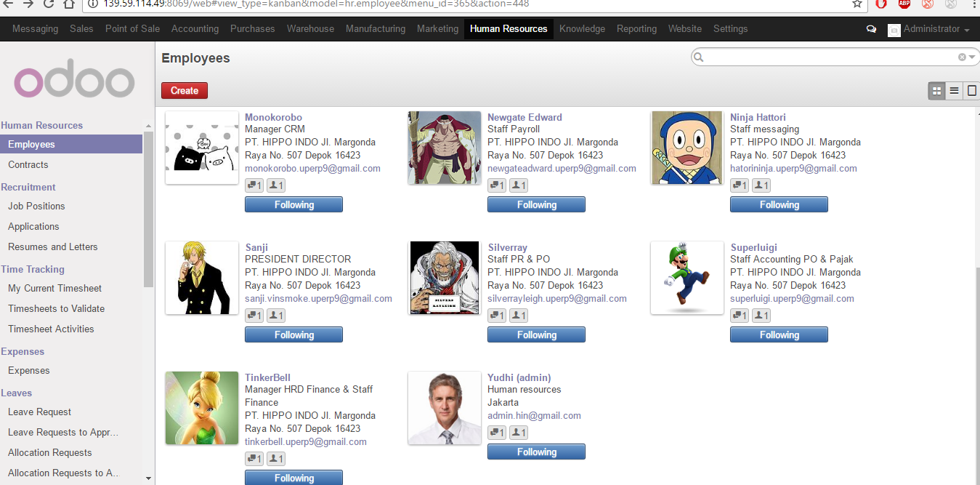Open the Warehouse menu
The height and width of the screenshot is (485, 980).
click(x=310, y=29)
